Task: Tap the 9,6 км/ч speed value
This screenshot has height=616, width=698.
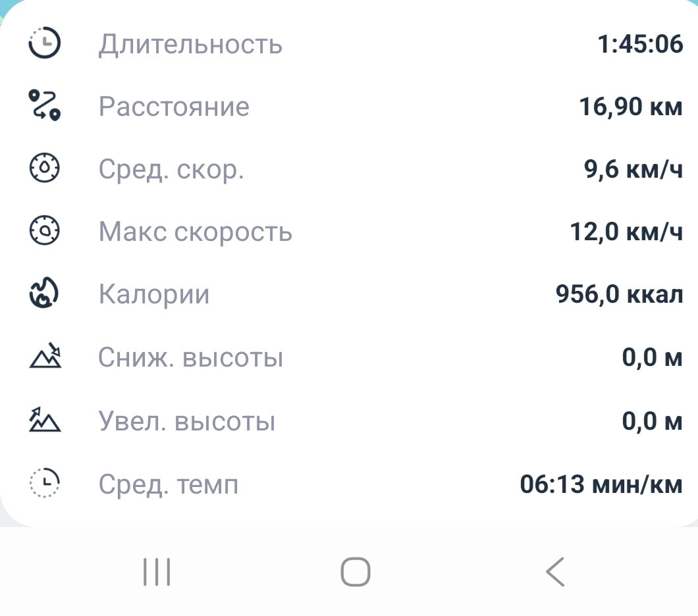Action: coord(633,169)
